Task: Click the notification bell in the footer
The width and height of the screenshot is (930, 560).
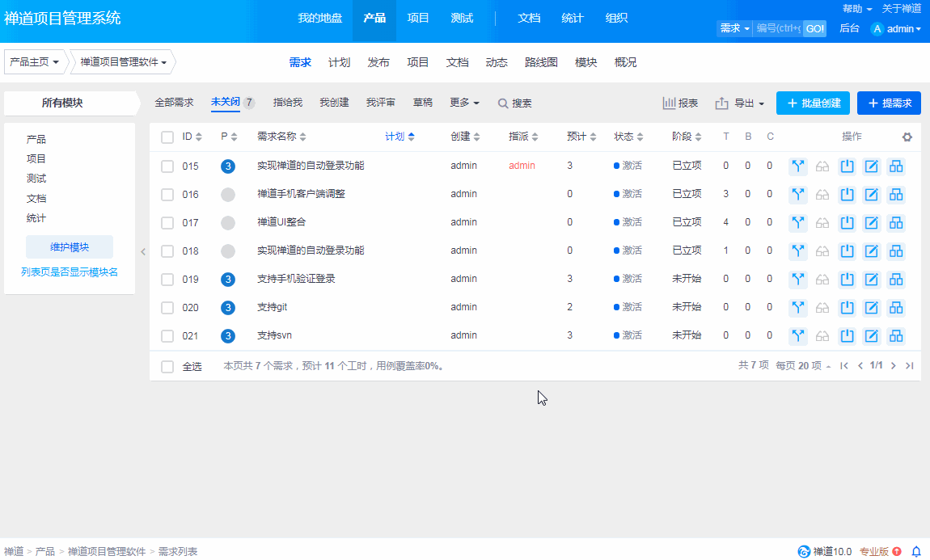Action: (x=916, y=552)
